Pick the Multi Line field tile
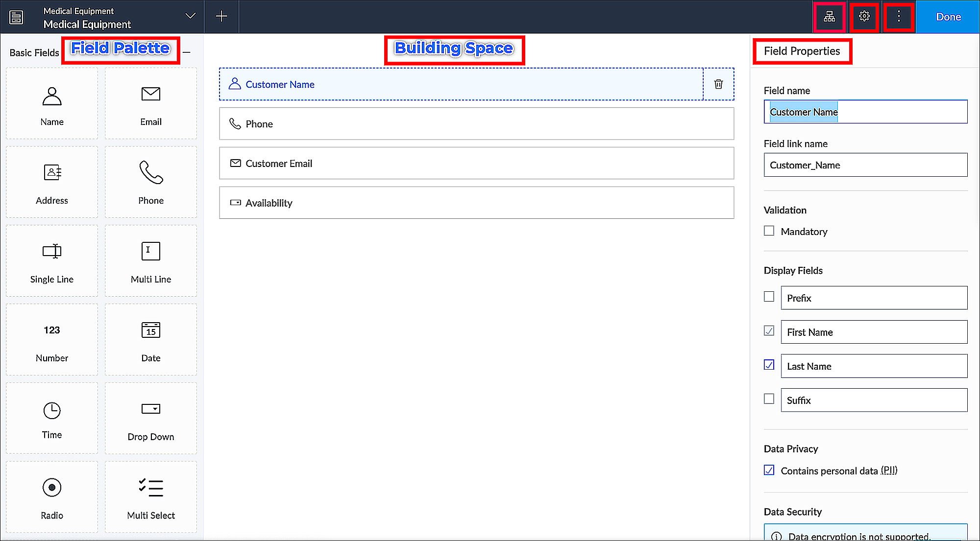The height and width of the screenshot is (541, 980). [151, 261]
